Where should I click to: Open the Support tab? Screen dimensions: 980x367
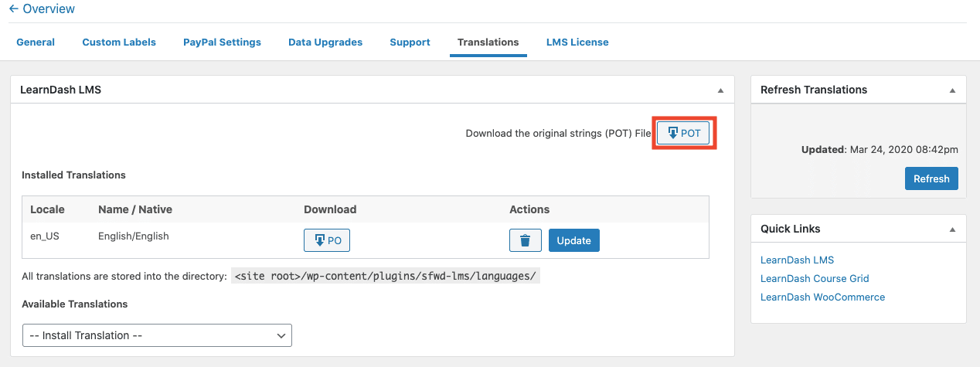(x=410, y=42)
